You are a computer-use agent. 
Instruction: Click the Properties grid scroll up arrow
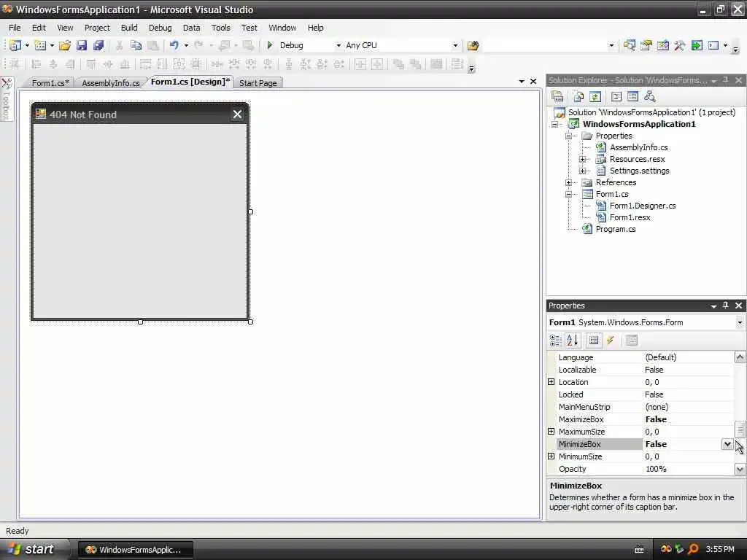(x=740, y=357)
